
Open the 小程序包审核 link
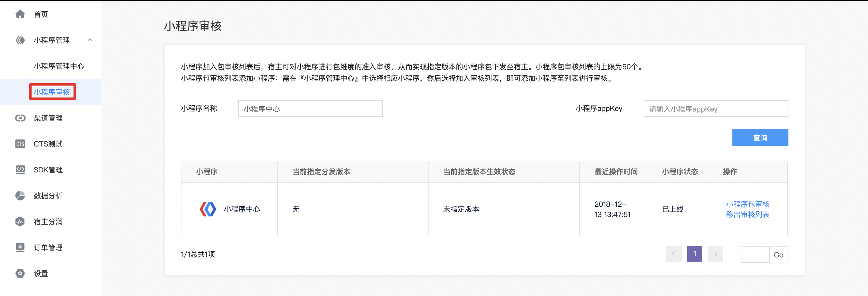747,204
